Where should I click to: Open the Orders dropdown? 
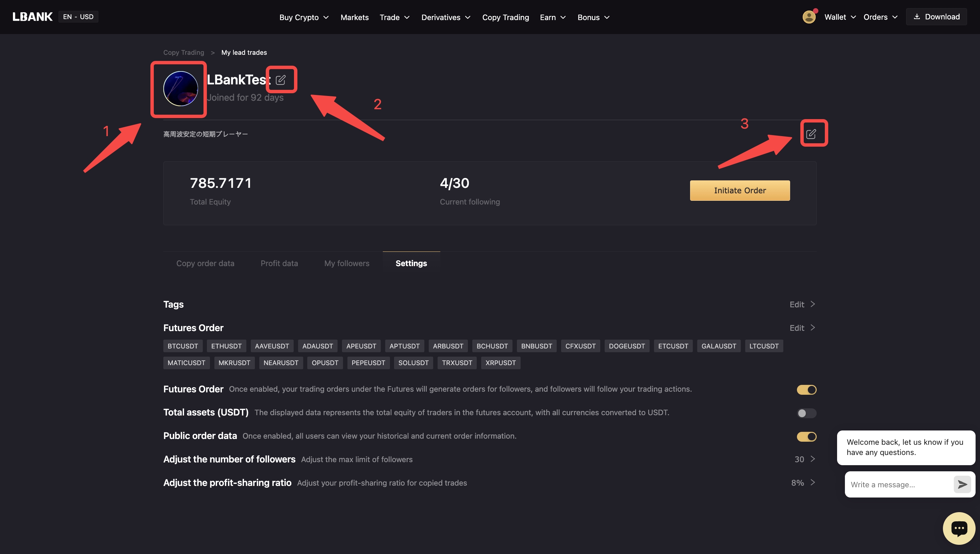pos(880,17)
